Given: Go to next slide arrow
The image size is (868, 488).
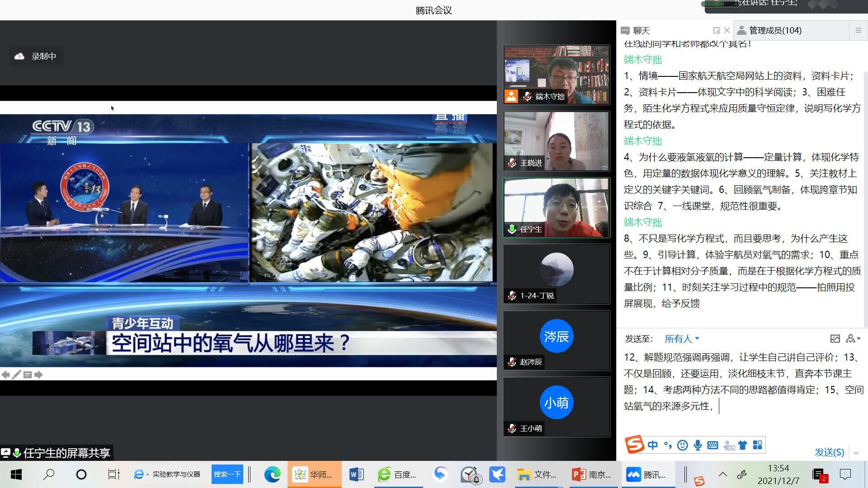Looking at the screenshot, I should click(38, 375).
